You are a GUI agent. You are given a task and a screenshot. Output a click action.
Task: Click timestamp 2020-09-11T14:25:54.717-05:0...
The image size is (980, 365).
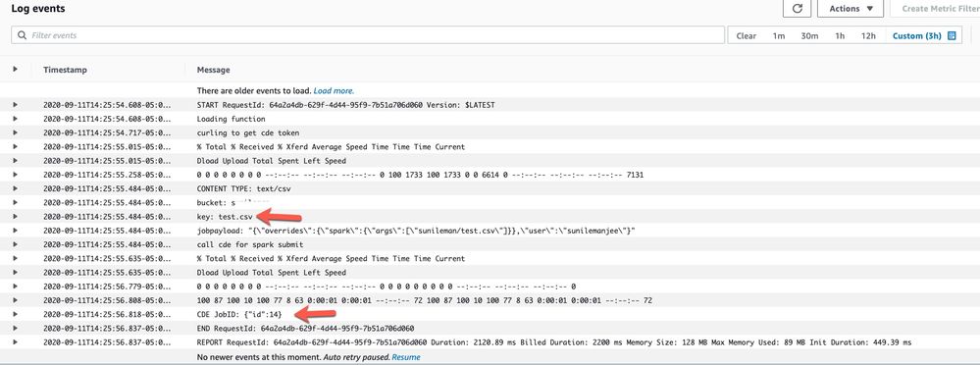[x=106, y=132]
